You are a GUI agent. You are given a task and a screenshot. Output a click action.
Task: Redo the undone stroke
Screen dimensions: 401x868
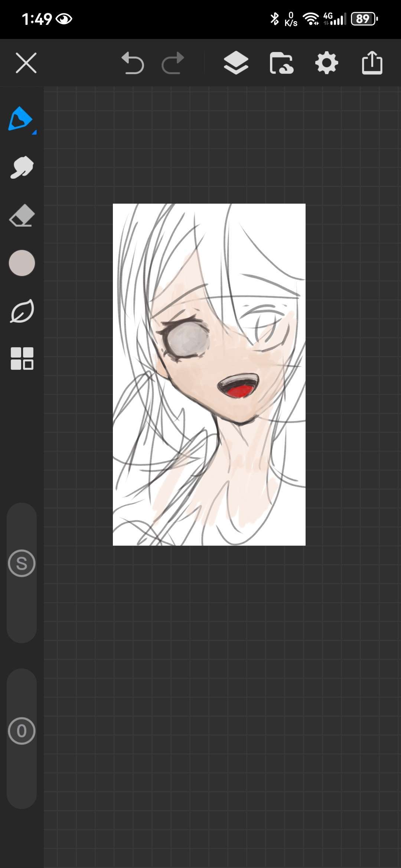173,63
